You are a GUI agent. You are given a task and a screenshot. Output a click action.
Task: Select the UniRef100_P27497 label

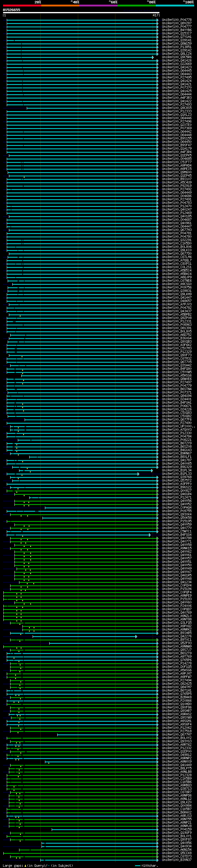(177, 382)
